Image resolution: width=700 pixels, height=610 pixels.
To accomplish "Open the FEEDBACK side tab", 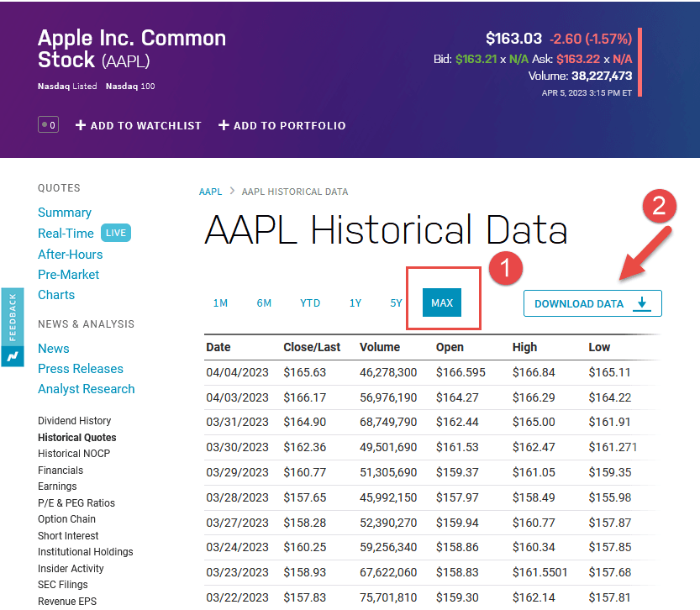I will coord(12,318).
